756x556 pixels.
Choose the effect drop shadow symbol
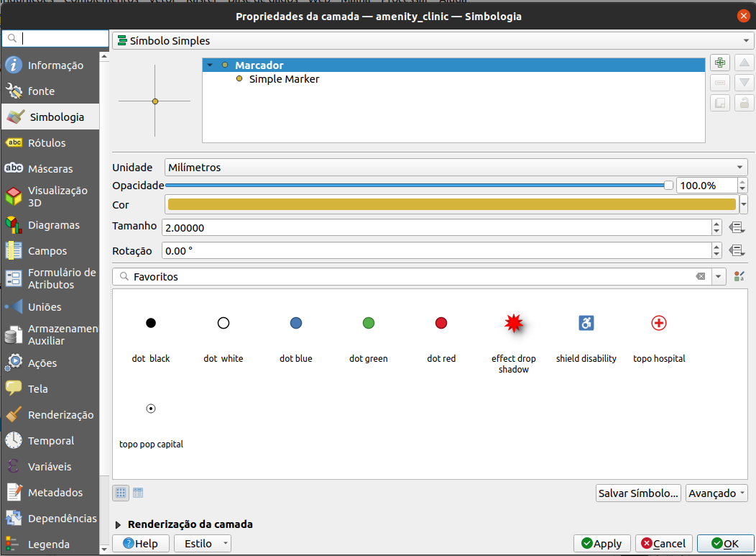[514, 342]
